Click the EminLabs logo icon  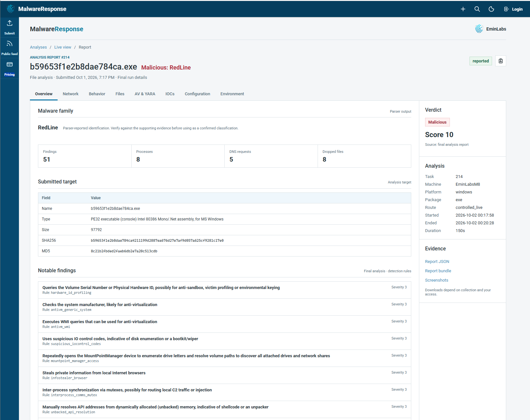click(x=479, y=29)
